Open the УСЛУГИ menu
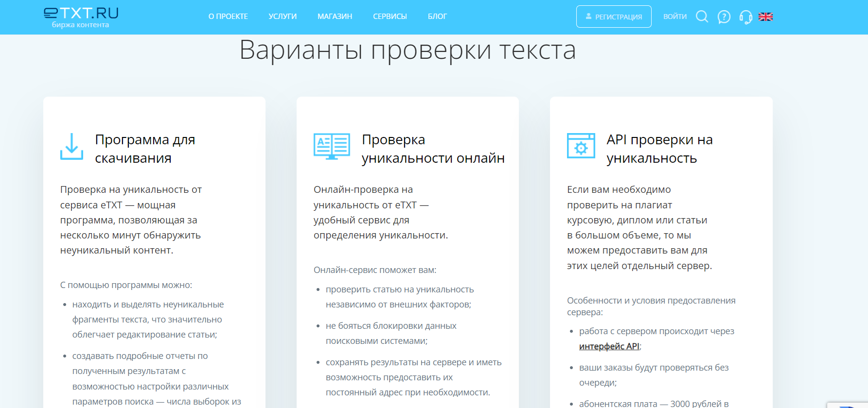The width and height of the screenshot is (868, 408). 283,17
